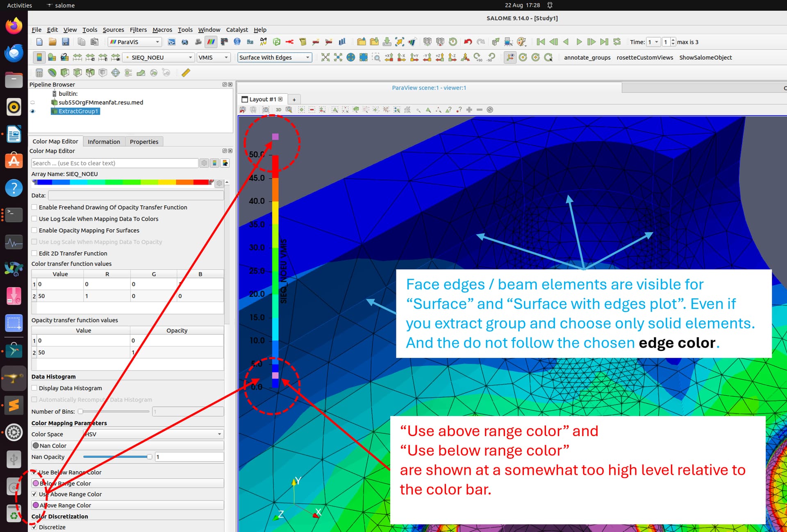
Task: Click the Save file toolbar icon
Action: [65, 42]
